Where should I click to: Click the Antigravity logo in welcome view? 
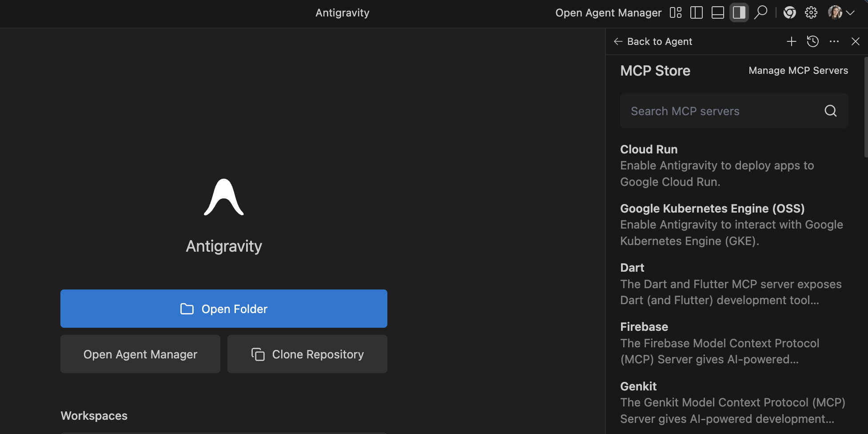click(224, 197)
